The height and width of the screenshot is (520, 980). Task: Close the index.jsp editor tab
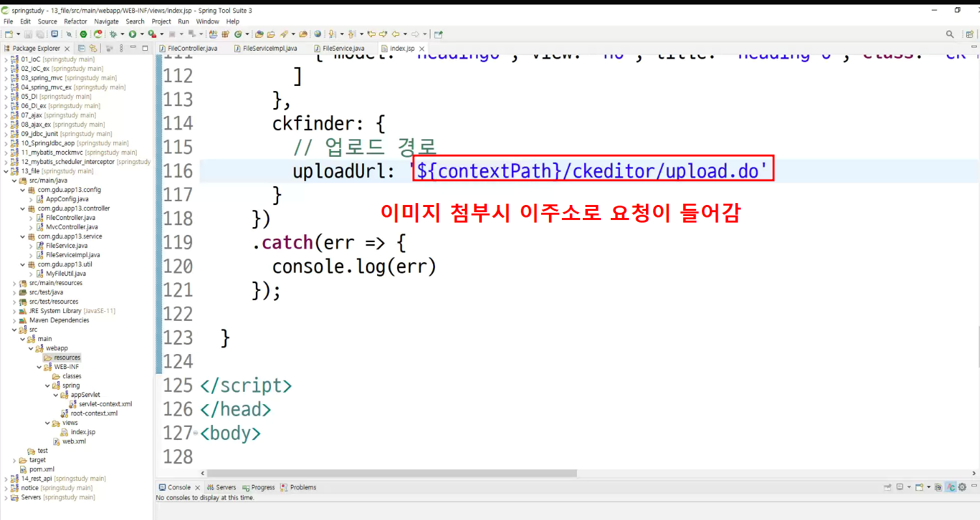[x=421, y=49]
